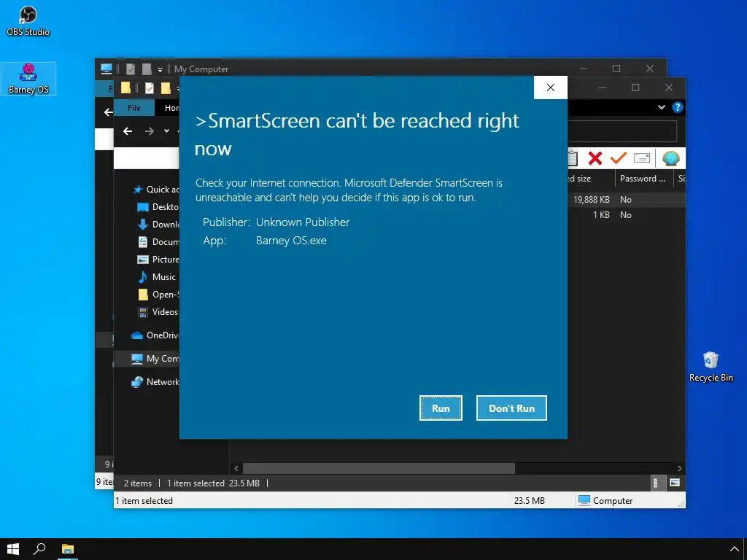Select the Recycle Bin desktop icon
Viewport: 747px width, 560px height.
pos(711,367)
